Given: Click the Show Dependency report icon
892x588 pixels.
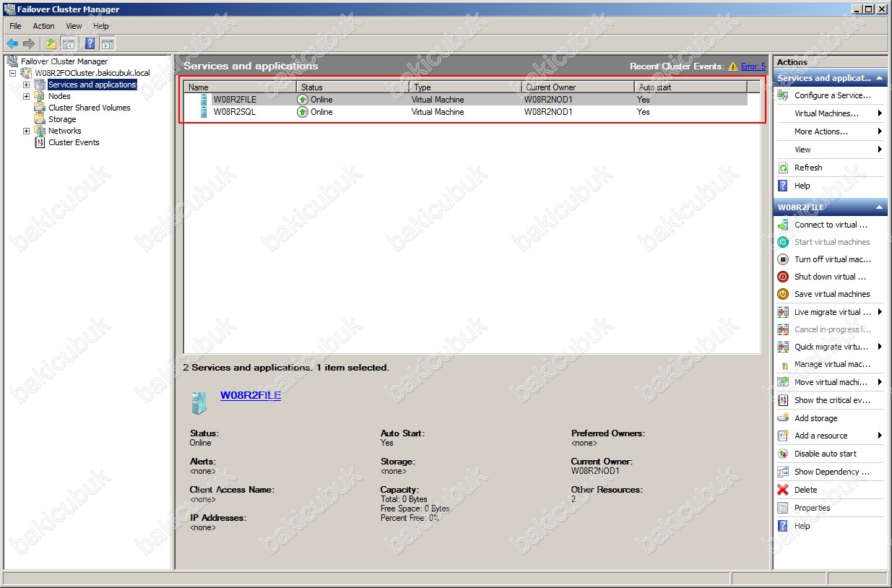Looking at the screenshot, I should (x=783, y=472).
